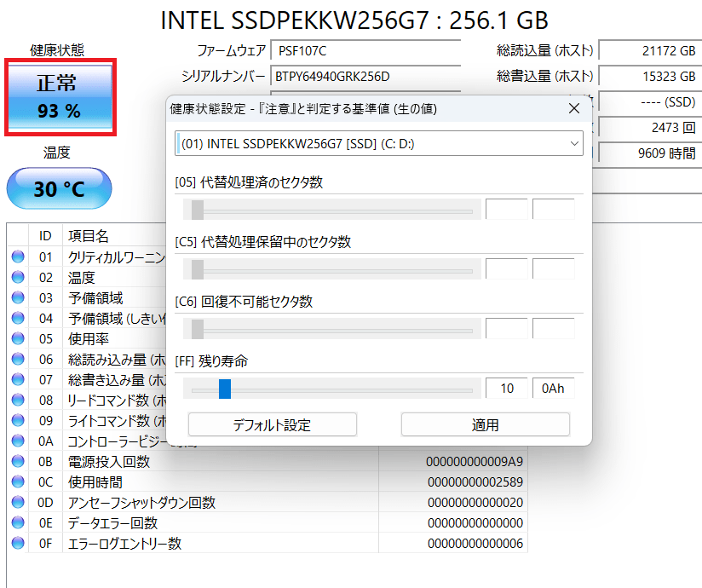Click the 残り寿命 slider handle

[x=225, y=389]
